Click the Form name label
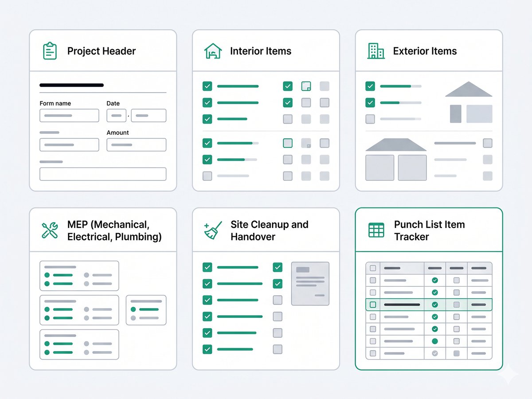Screen dimensions: 532x399 [55, 103]
